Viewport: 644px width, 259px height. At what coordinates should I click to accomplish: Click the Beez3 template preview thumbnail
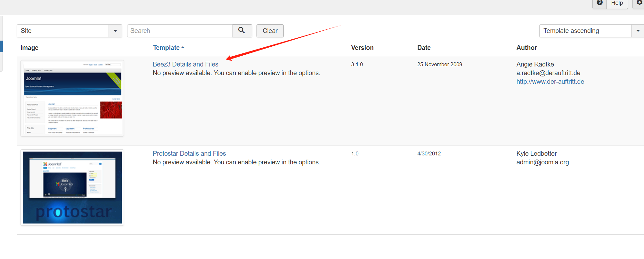[x=72, y=98]
